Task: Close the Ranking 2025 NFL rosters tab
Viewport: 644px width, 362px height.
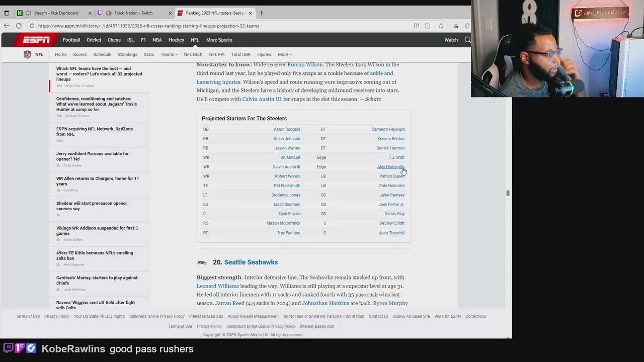Action: tap(250, 13)
